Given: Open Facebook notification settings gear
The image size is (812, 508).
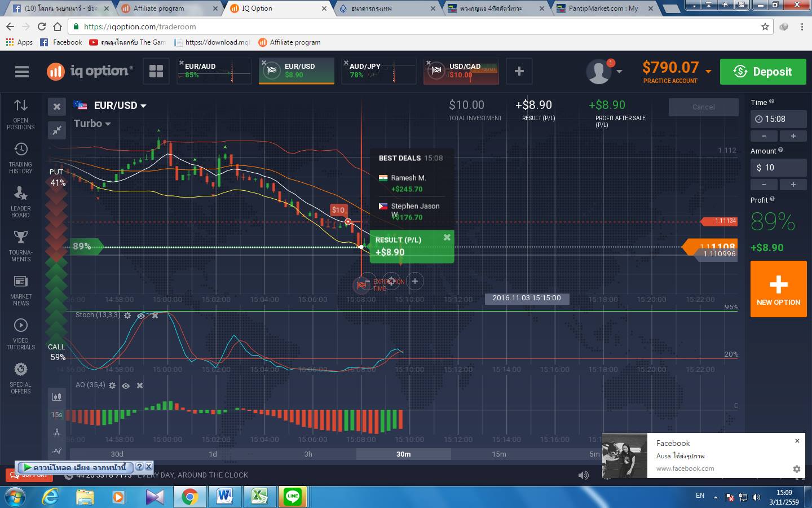Looking at the screenshot, I should click(797, 469).
